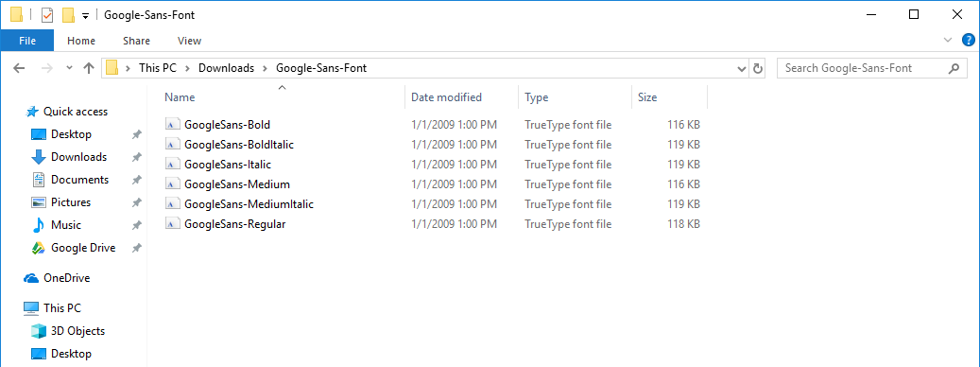This screenshot has width=980, height=367.
Task: Click the New folder icon in title bar
Action: pyautogui.click(x=68, y=15)
